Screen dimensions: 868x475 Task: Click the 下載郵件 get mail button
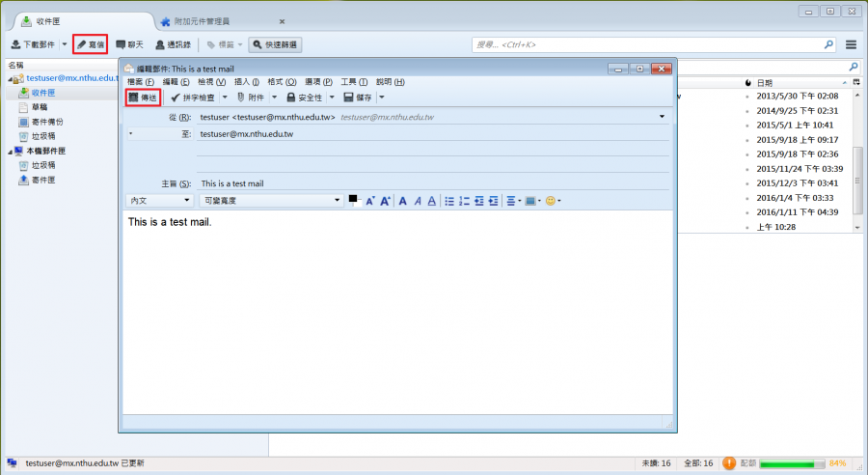tap(35, 44)
